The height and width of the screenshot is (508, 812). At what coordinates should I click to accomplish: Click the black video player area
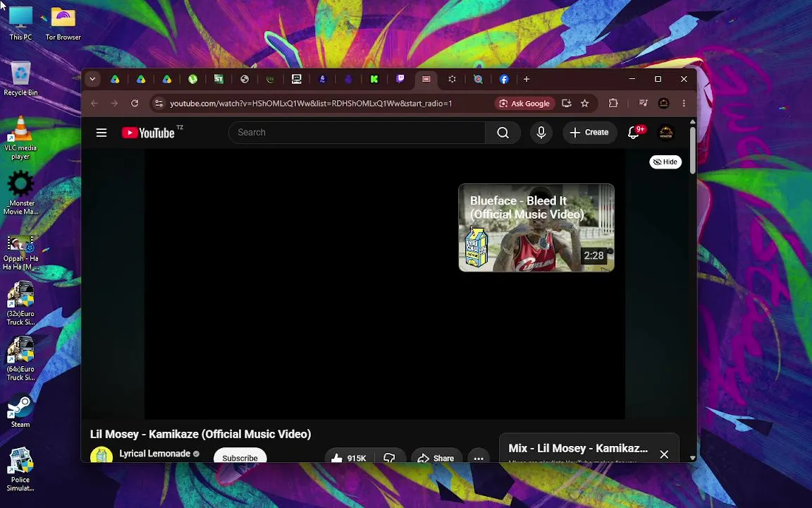[x=384, y=284]
